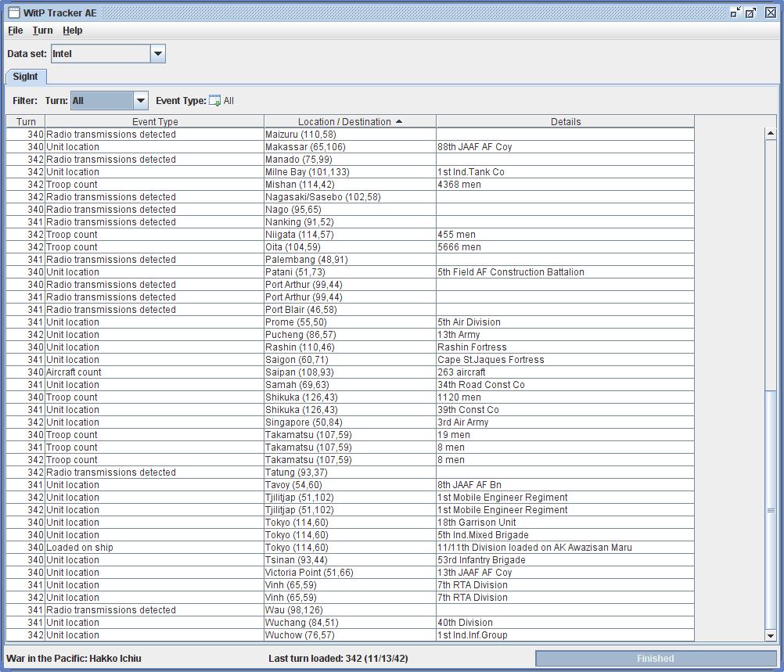Image resolution: width=784 pixels, height=672 pixels.
Task: Click the Finished button
Action: point(654,658)
